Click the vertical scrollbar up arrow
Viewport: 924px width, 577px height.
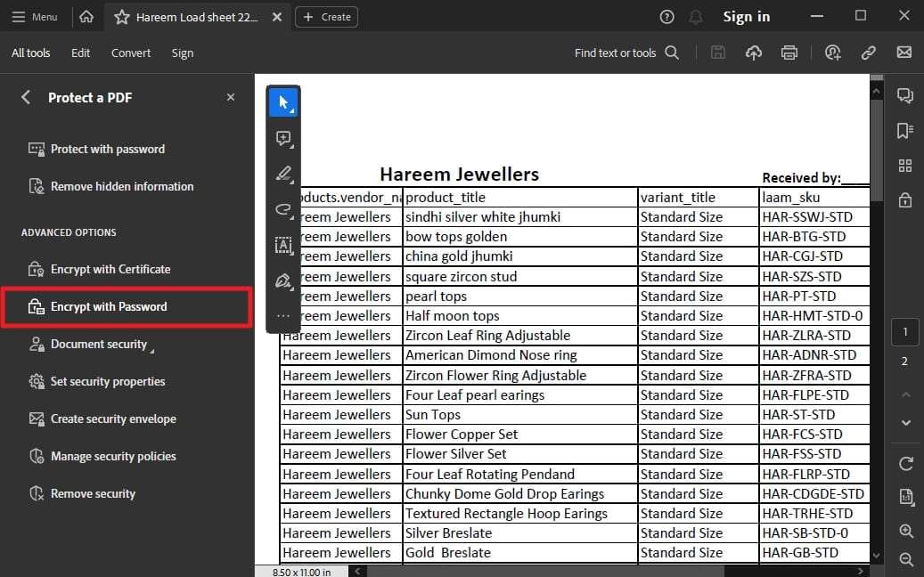coord(876,92)
